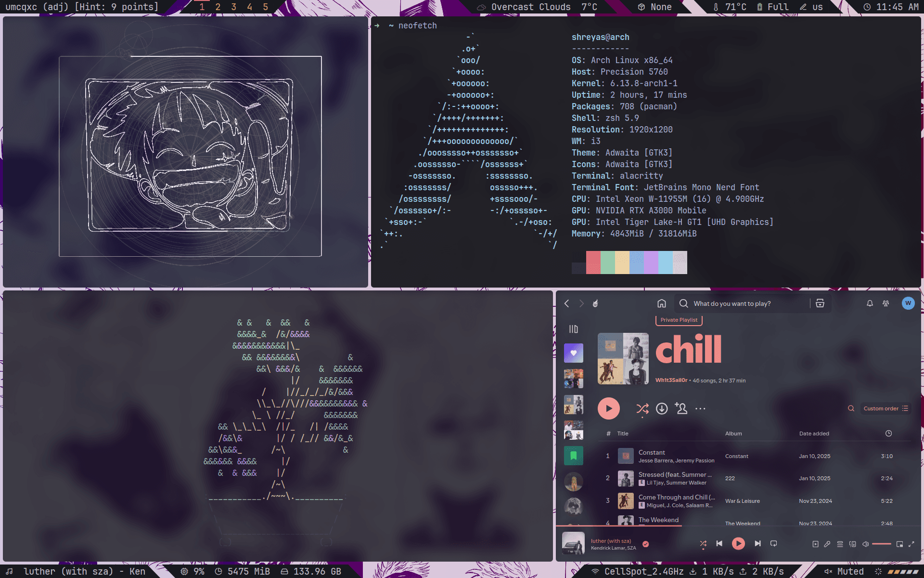Open the notifications bell
The image size is (924, 578).
tap(870, 303)
